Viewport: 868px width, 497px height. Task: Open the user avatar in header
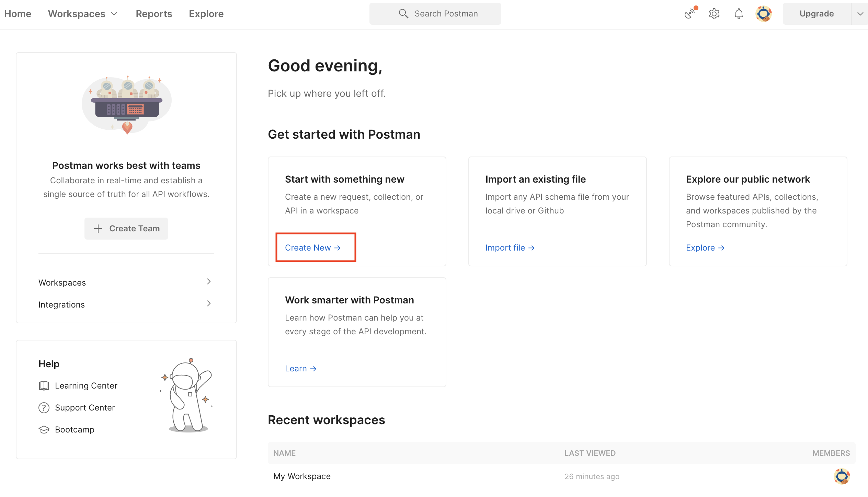[764, 14]
